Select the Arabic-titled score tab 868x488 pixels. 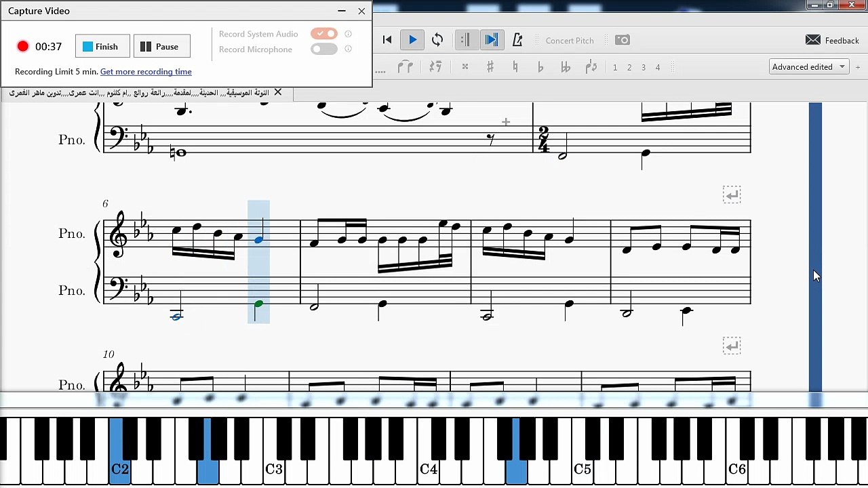[x=139, y=93]
